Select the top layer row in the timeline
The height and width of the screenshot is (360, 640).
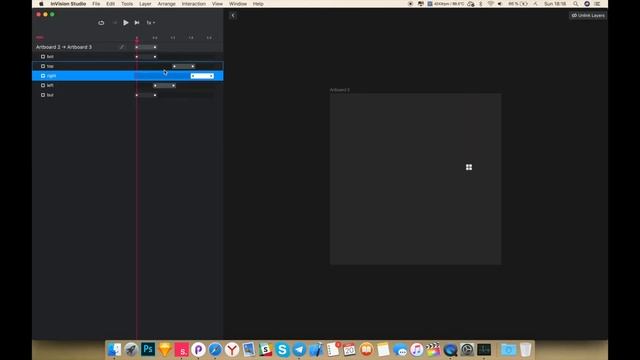click(128, 66)
